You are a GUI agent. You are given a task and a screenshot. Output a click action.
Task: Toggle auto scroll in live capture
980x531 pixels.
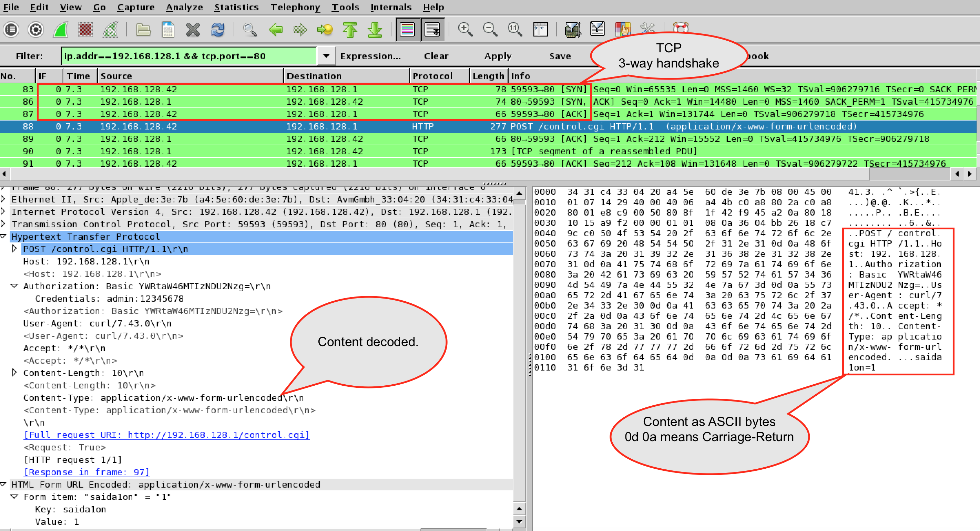coord(432,30)
